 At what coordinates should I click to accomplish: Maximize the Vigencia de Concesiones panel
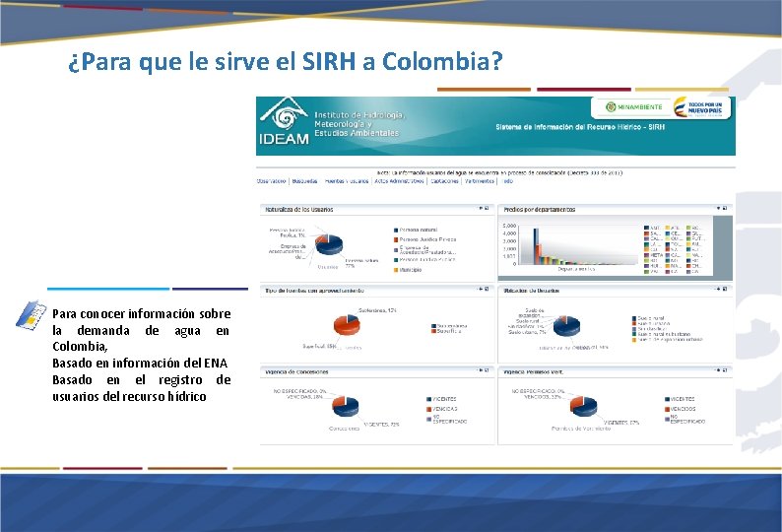pos(487,370)
